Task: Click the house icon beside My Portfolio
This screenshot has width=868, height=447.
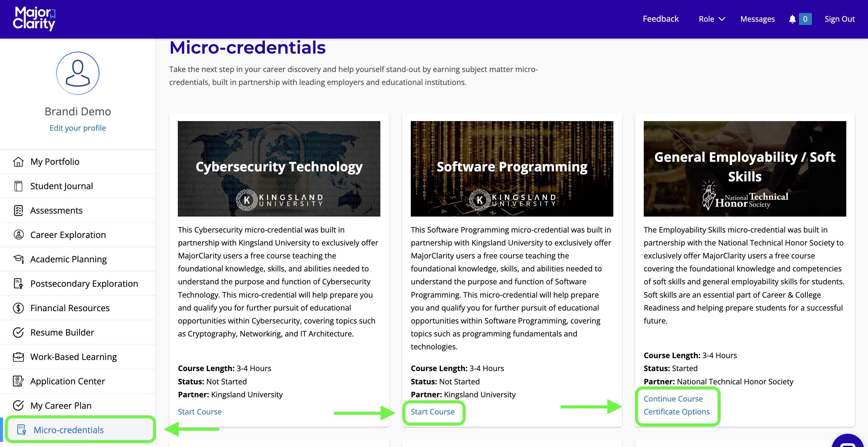Action: click(18, 162)
